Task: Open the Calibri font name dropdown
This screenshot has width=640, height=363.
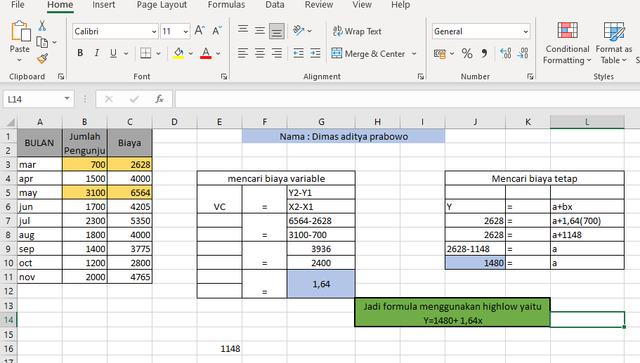Action: [154, 31]
